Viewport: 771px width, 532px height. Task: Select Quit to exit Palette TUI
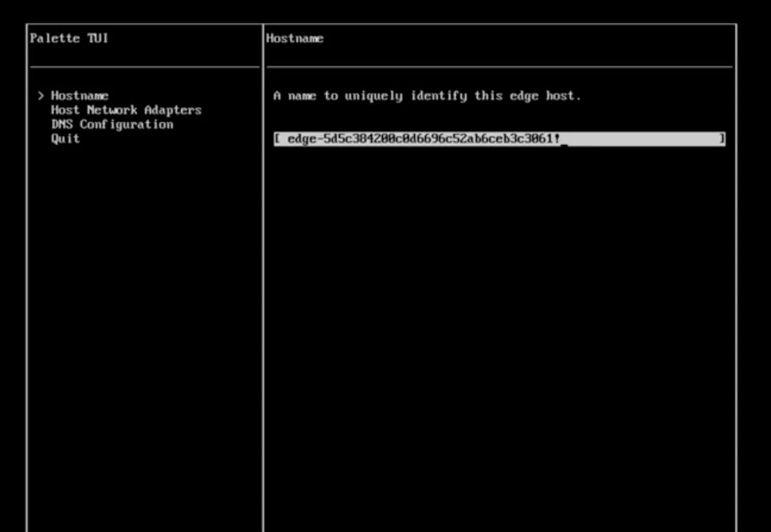tap(65, 138)
